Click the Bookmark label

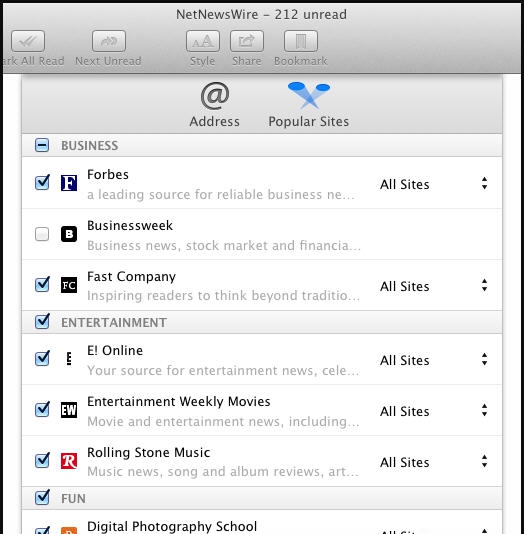(x=301, y=61)
